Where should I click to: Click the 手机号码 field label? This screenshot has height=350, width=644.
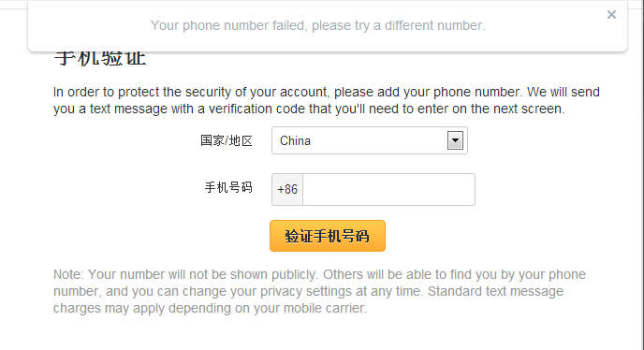pyautogui.click(x=228, y=188)
